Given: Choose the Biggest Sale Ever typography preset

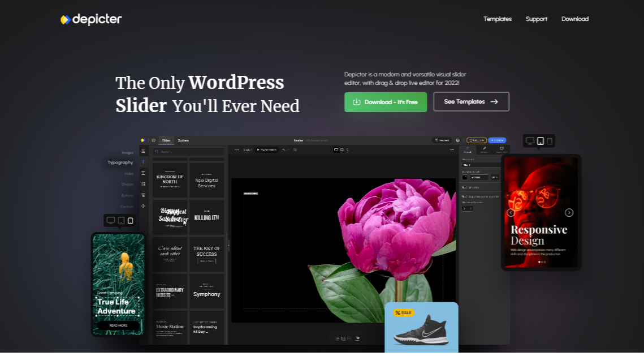Looking at the screenshot, I should point(170,217).
